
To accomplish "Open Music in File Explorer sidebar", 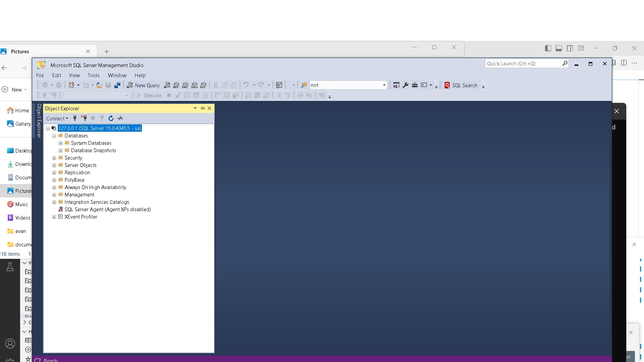I will 18,204.
